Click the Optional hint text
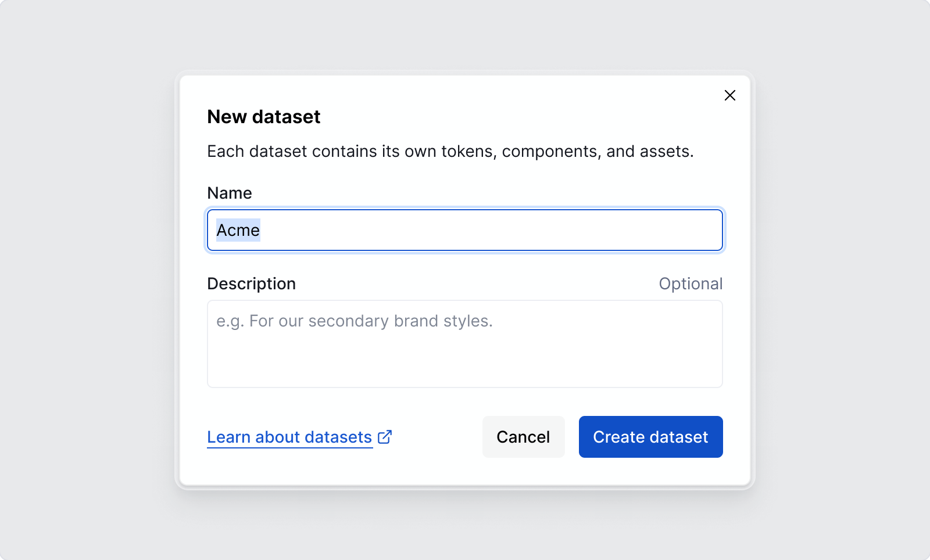The height and width of the screenshot is (560, 930). [x=691, y=283]
